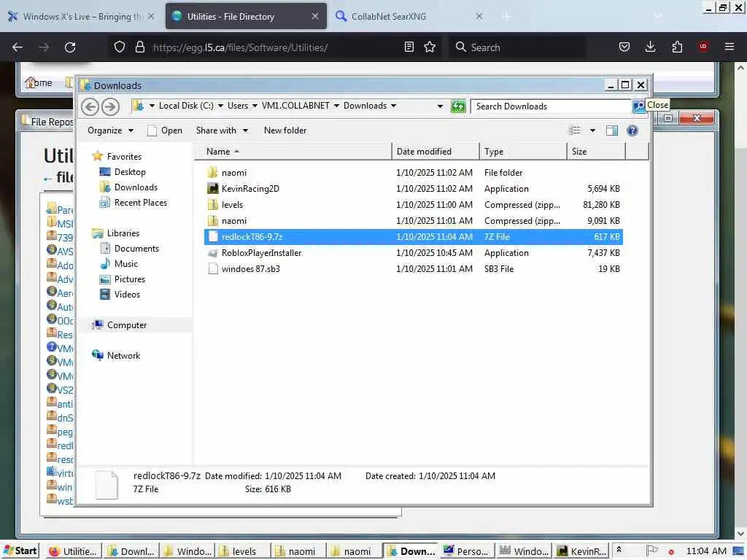Go back in Firefox browser

[x=18, y=47]
